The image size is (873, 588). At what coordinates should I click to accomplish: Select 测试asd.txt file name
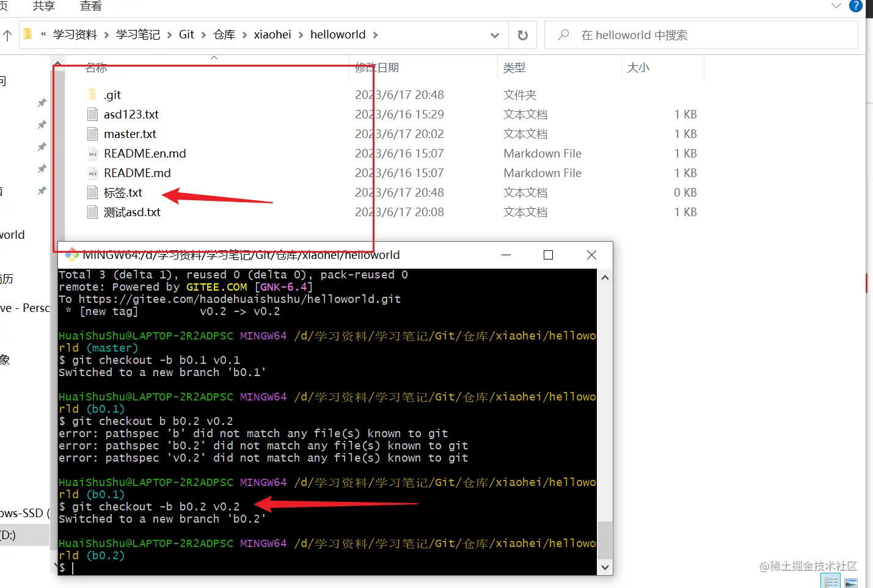132,212
